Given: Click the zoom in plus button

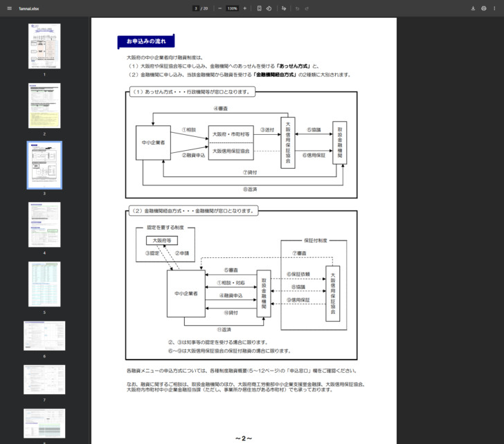Looking at the screenshot, I should pos(244,8).
